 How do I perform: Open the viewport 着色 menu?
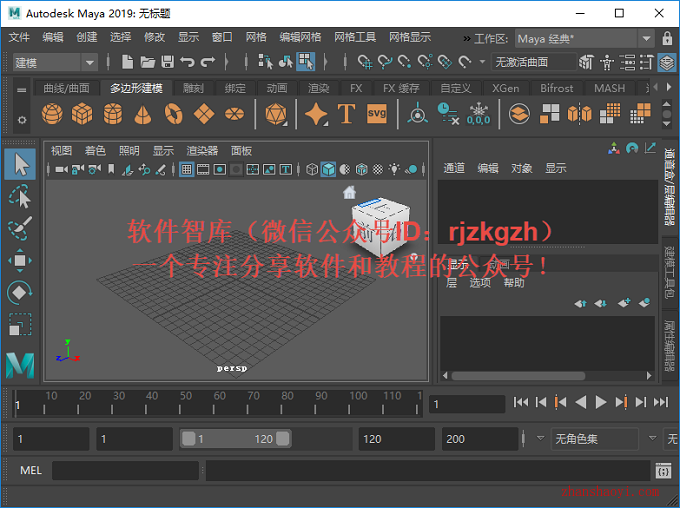[x=95, y=151]
